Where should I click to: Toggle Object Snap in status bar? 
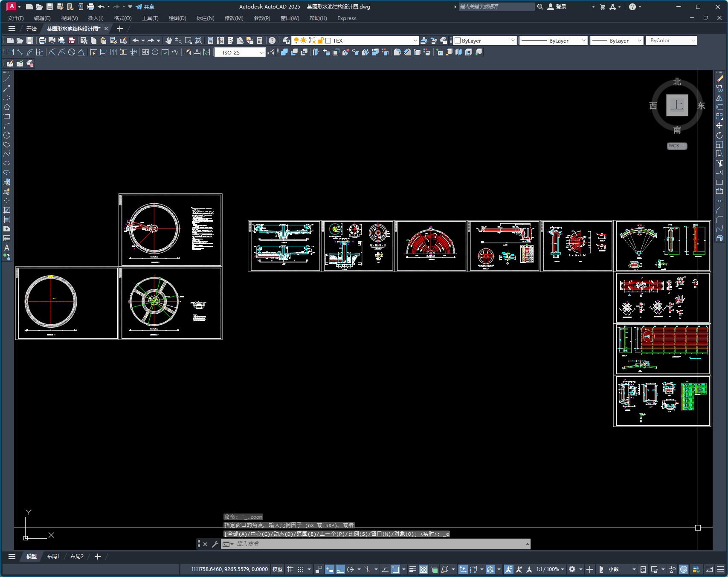pyautogui.click(x=395, y=569)
